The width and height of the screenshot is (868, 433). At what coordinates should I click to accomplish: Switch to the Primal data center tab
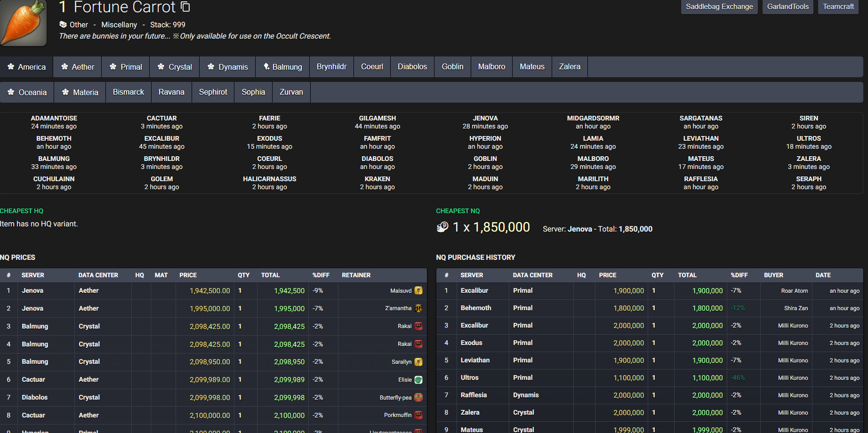(126, 67)
